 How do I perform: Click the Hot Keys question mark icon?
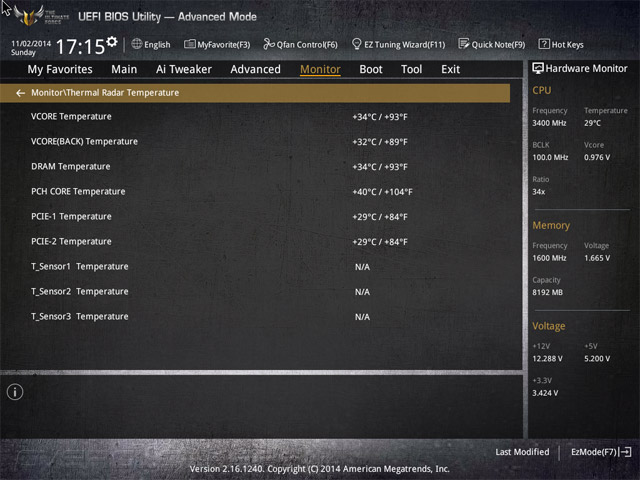544,44
